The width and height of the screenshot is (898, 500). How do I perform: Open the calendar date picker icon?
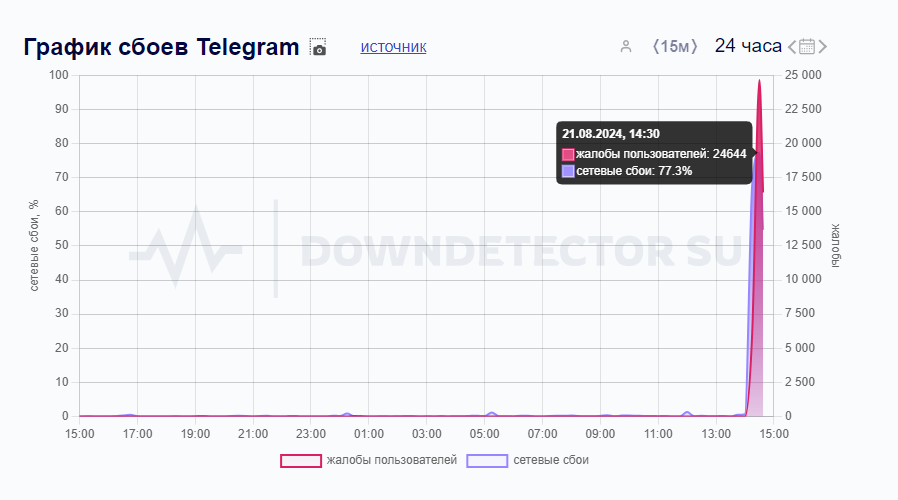tap(807, 46)
